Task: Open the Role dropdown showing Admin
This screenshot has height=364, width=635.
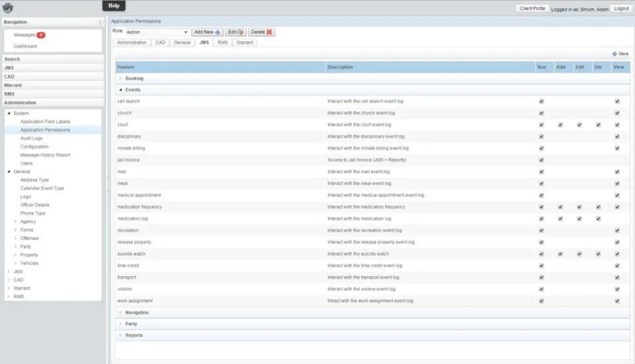Action: tap(157, 32)
